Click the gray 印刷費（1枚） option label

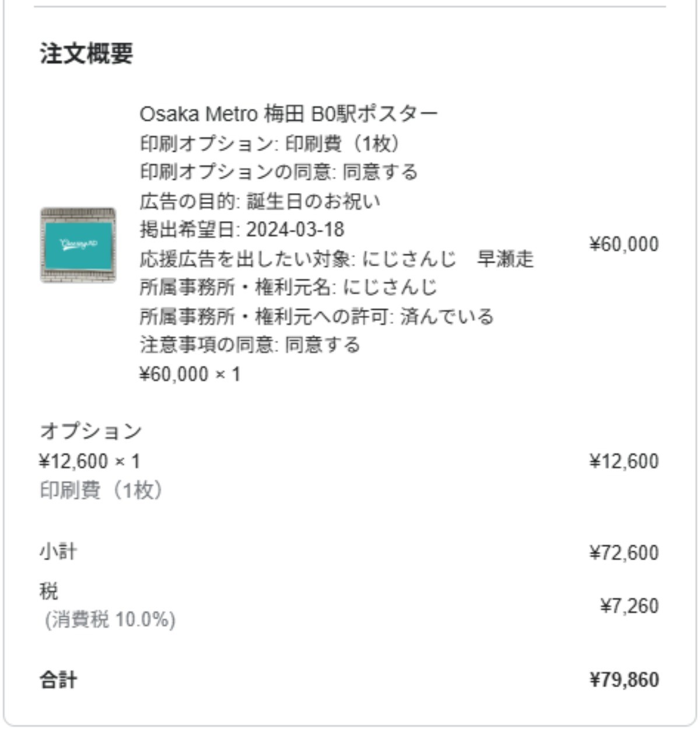coord(101,489)
